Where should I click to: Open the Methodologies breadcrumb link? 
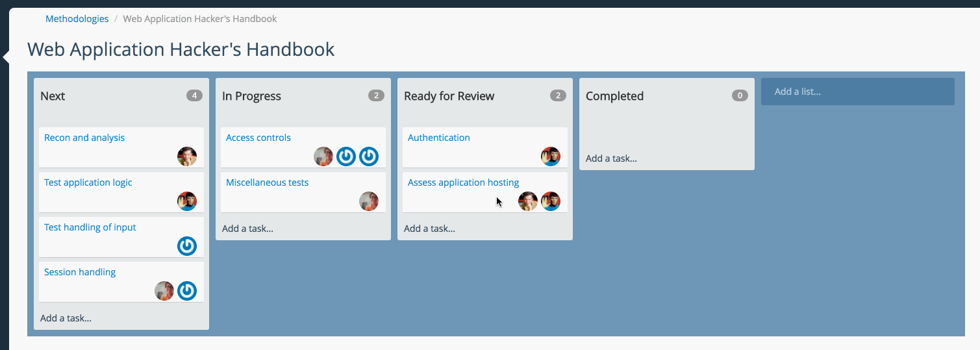[x=77, y=19]
